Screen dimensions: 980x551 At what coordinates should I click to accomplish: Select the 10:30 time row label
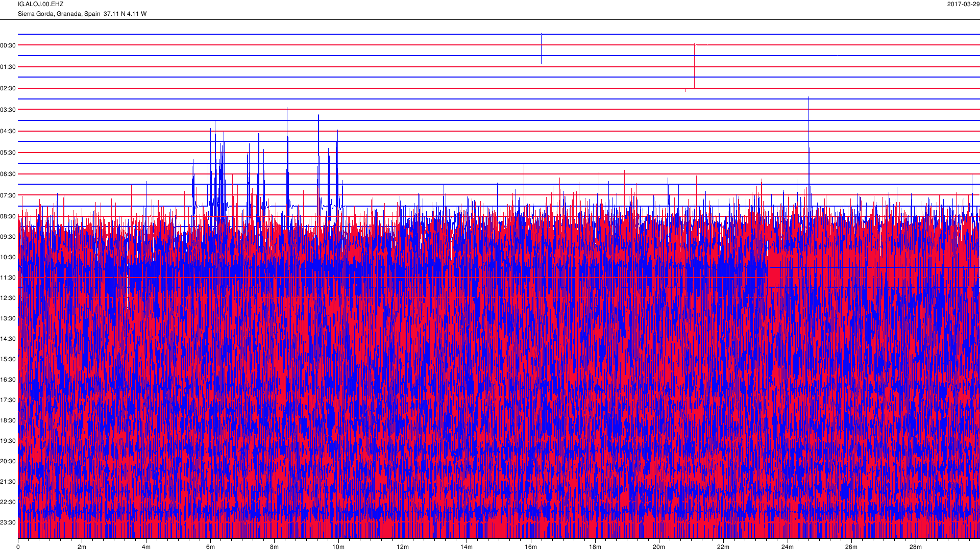click(8, 257)
